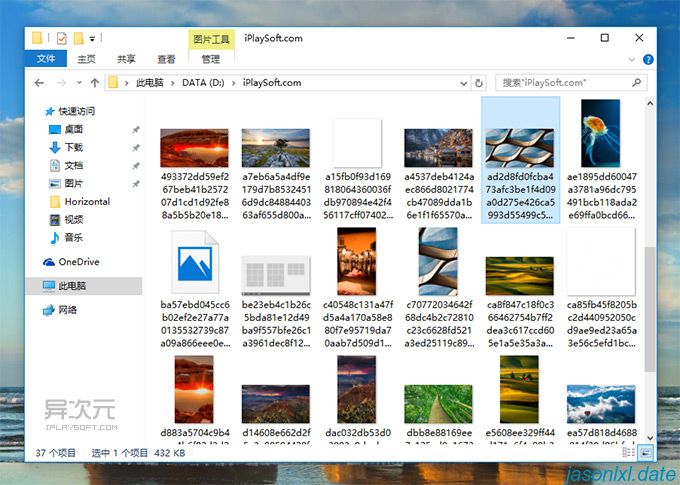Click DATA (D:) in the breadcrumb path
680x485 pixels.
203,82
